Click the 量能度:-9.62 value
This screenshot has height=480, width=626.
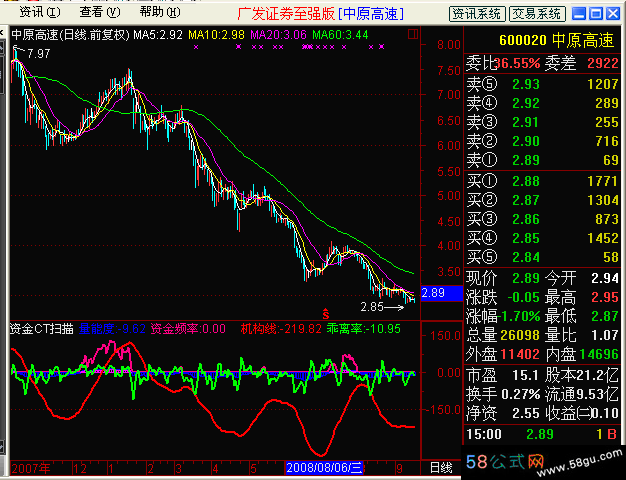[112, 329]
